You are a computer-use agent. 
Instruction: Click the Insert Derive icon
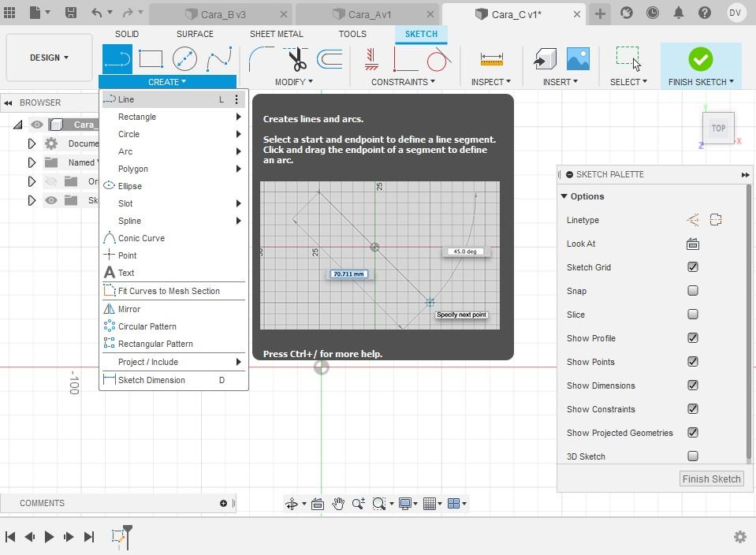(546, 59)
